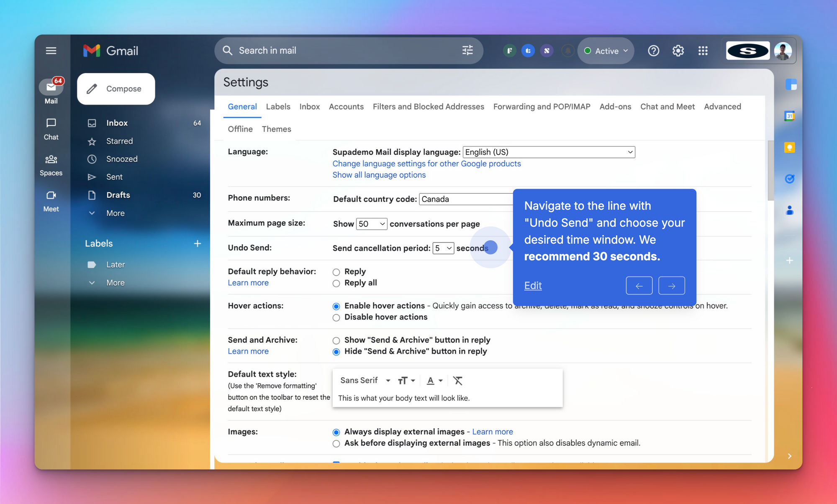Screen dimensions: 837x504
Task: Change the Send cancellation period dropdown
Action: [443, 248]
